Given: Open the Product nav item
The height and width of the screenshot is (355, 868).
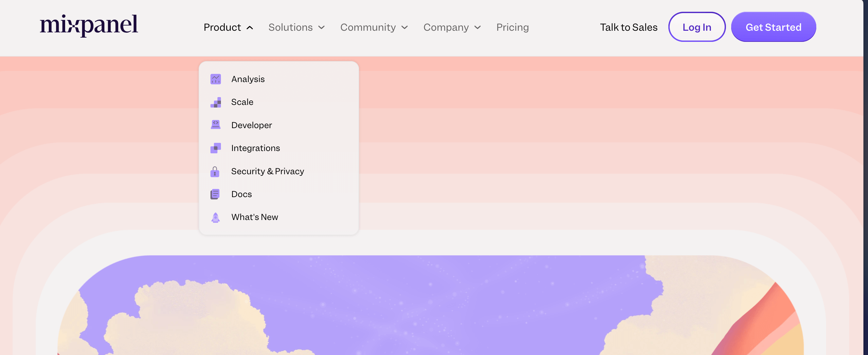Looking at the screenshot, I should click(222, 27).
